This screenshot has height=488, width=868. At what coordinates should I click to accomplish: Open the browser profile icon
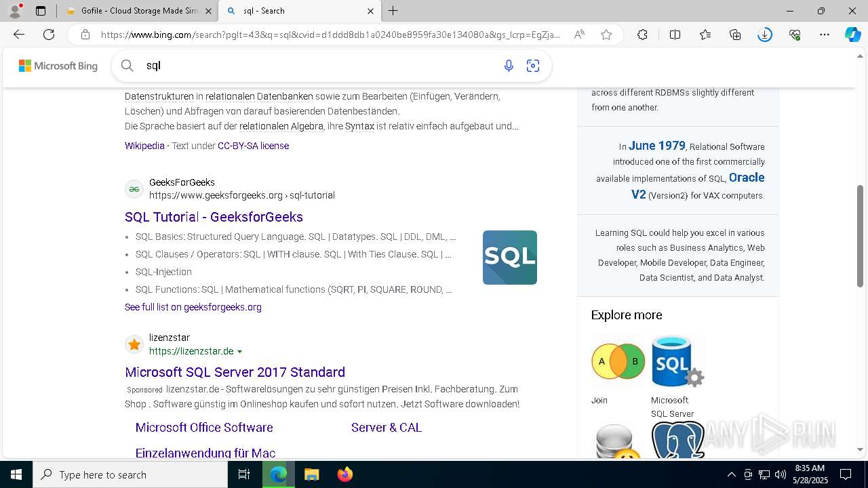[15, 11]
